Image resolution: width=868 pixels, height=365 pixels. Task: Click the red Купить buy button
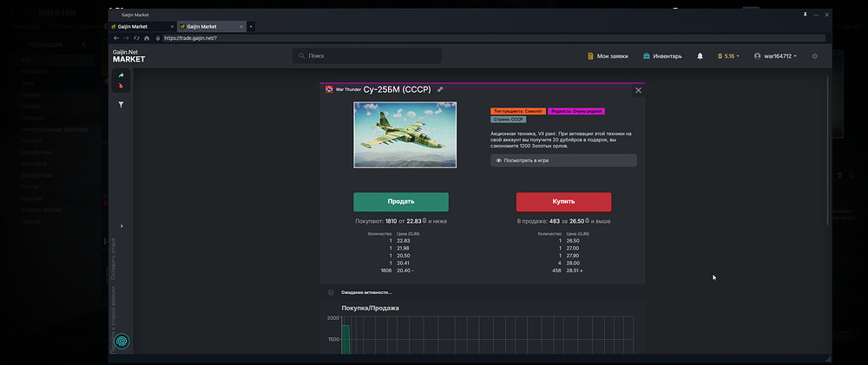point(563,202)
